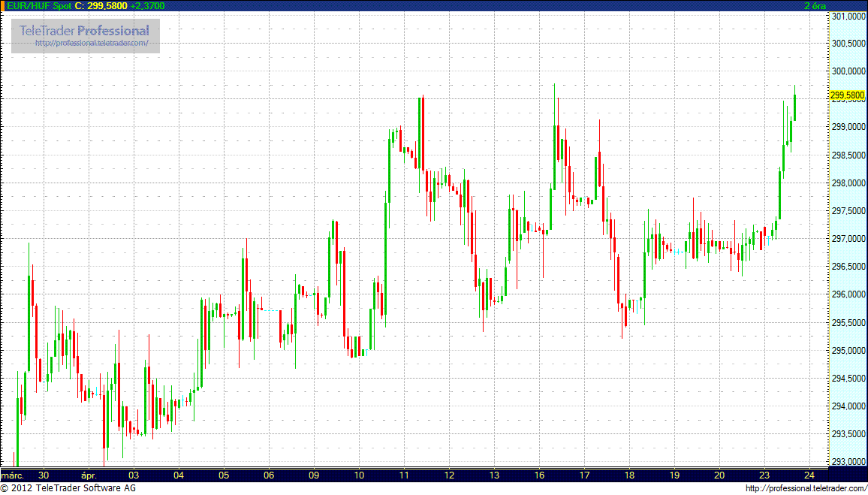Click the date 24 on time axis
Viewport: 868px width, 495px height.
click(809, 475)
